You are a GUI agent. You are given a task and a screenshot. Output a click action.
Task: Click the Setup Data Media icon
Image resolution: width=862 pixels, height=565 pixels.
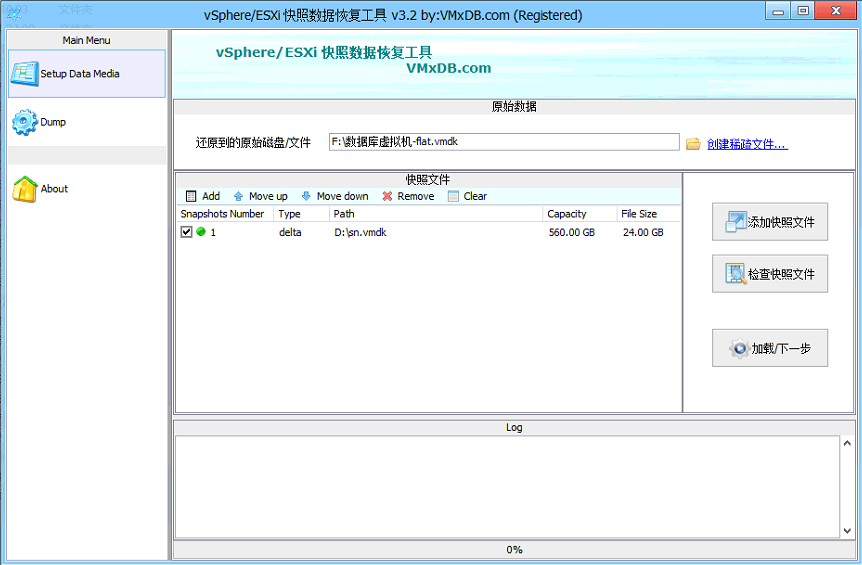coord(24,74)
